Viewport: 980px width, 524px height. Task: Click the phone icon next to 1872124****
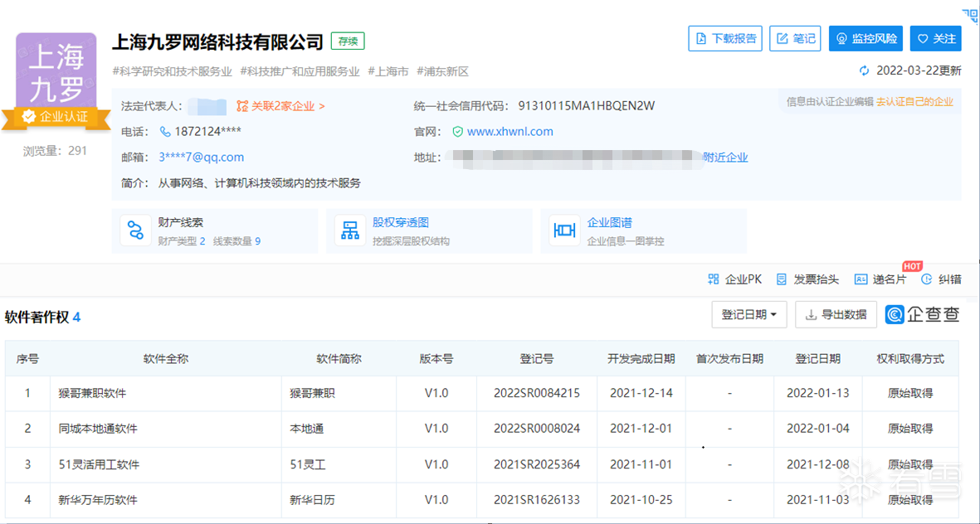(x=165, y=132)
